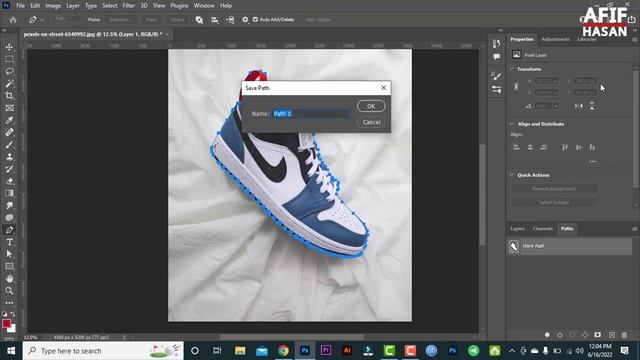Select the Magic Wand tool
The image size is (640, 360).
point(9,84)
